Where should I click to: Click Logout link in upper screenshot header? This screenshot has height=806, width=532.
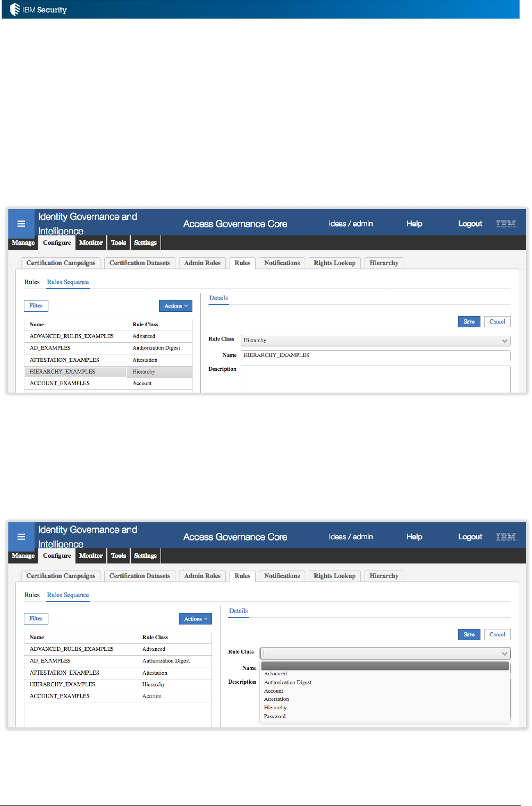pos(470,224)
